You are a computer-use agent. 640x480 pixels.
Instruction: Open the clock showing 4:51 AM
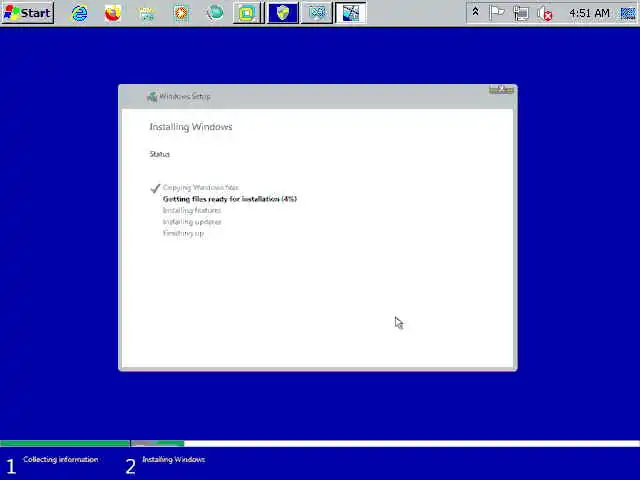click(589, 13)
